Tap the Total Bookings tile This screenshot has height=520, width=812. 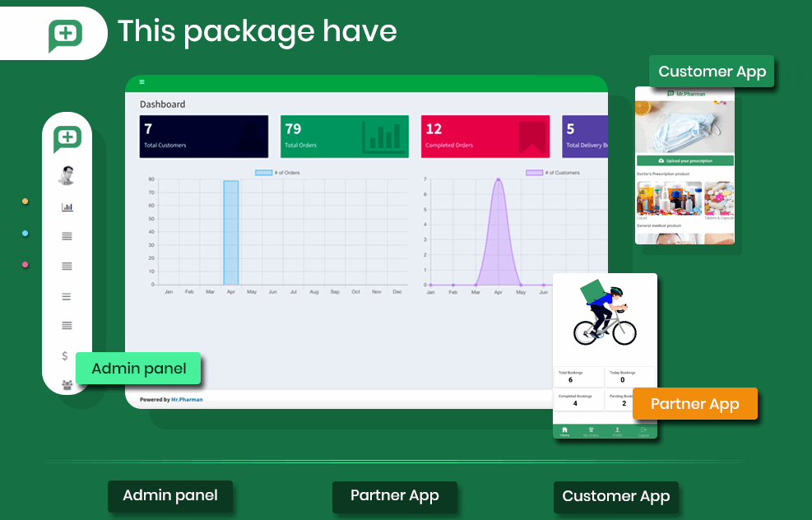click(x=579, y=377)
